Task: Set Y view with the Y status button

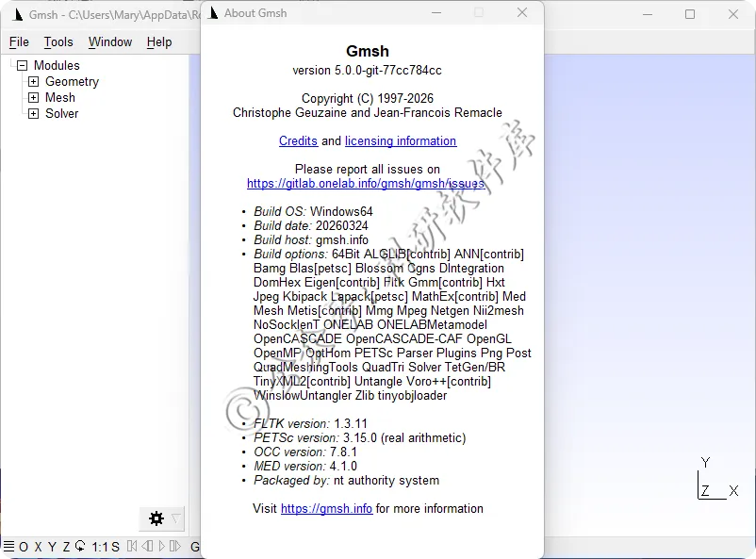Action: [x=52, y=547]
